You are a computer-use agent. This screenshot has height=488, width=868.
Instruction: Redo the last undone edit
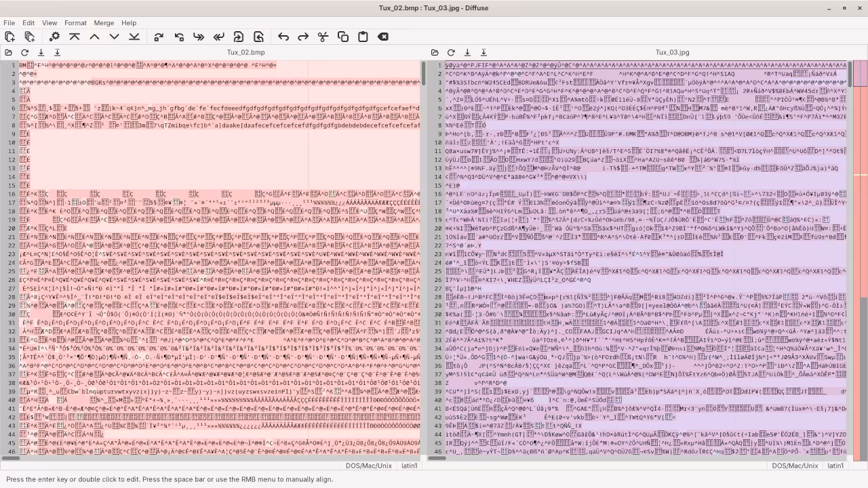point(303,37)
